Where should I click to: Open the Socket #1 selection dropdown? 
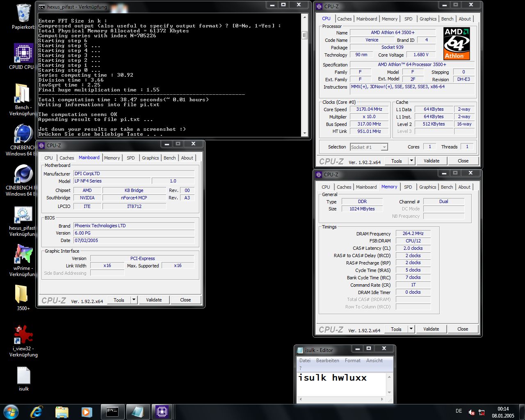[x=369, y=147]
